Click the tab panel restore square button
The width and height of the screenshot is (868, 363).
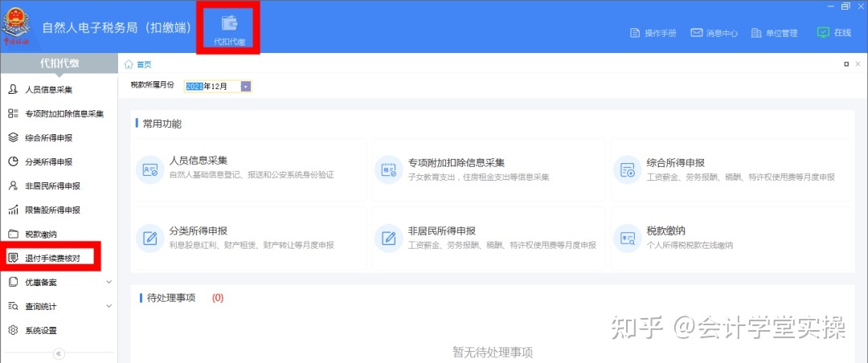(x=846, y=64)
